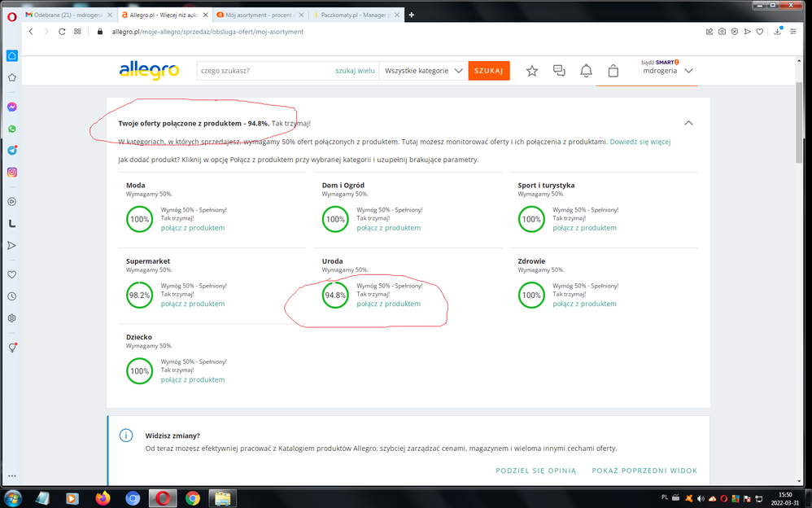Open downloads icon in address bar
Viewport: 812px width, 508px height.
[778, 31]
